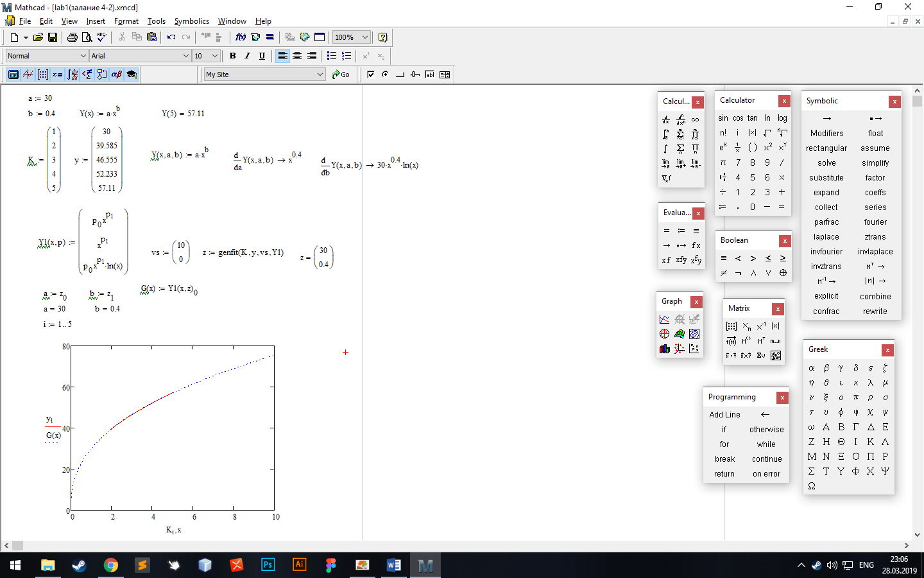Click Add Line in Programming palette
The width and height of the screenshot is (924, 578).
pos(724,415)
